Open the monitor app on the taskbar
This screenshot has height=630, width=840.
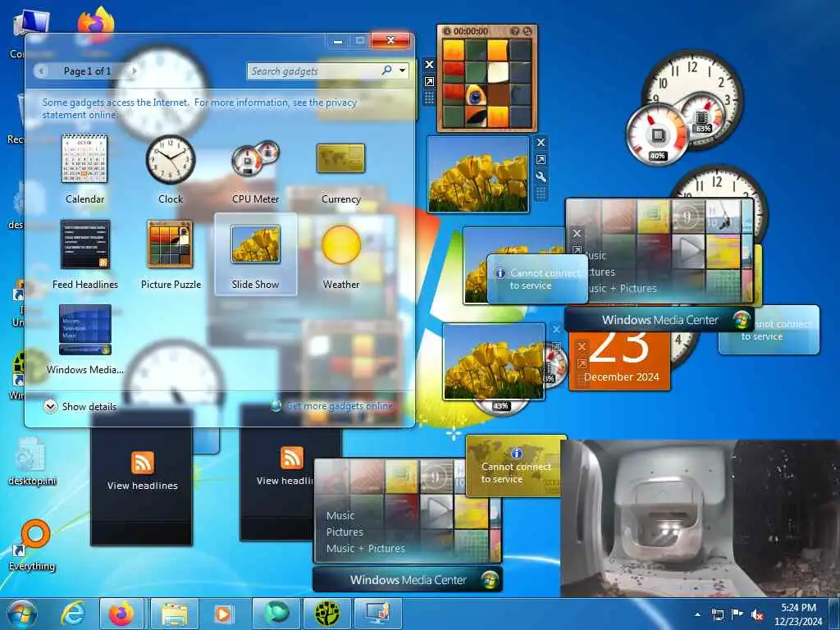[377, 614]
